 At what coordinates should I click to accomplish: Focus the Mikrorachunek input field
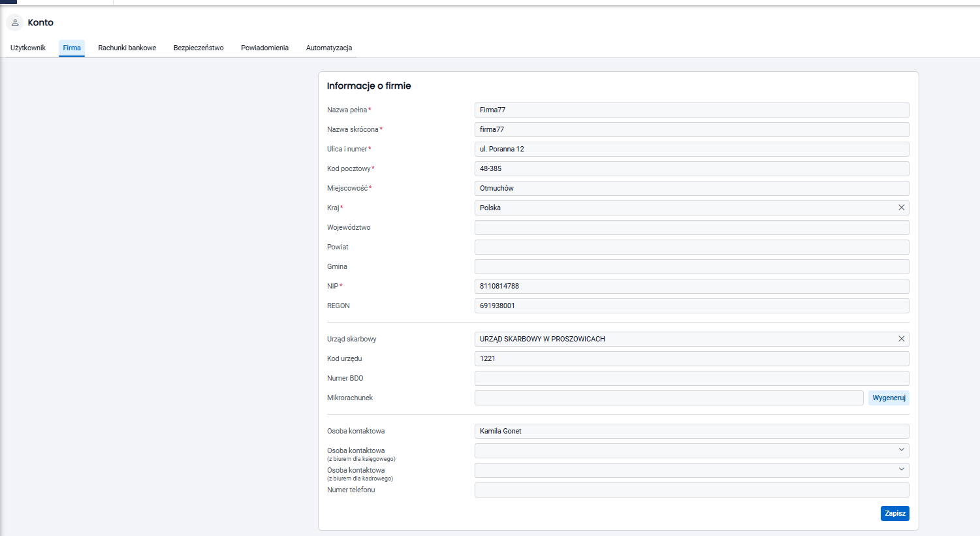tap(669, 398)
